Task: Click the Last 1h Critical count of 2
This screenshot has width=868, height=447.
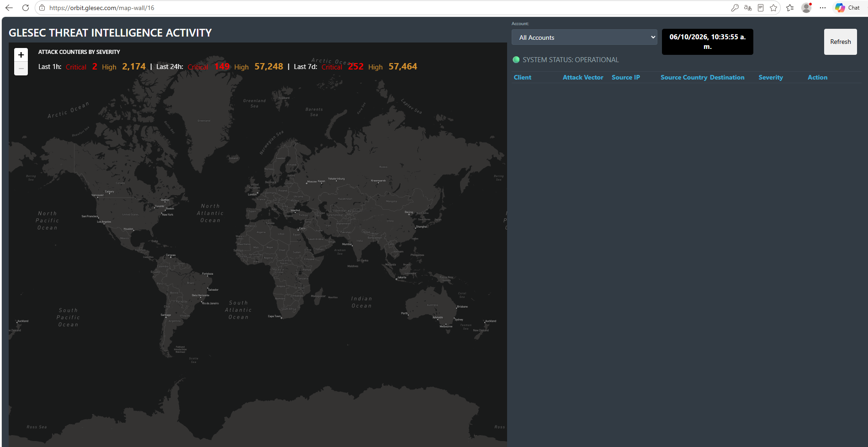Action: click(95, 66)
